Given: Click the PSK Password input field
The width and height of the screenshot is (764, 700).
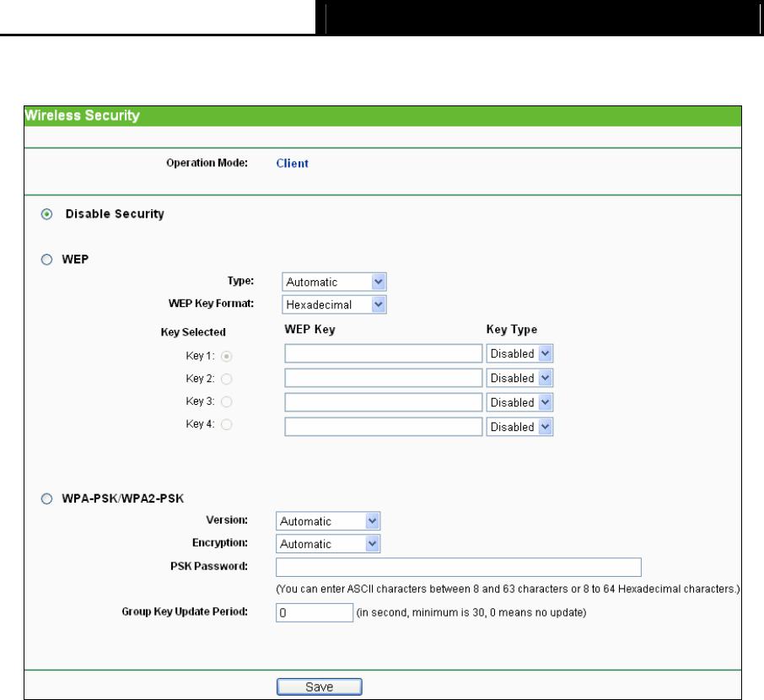Looking at the screenshot, I should coord(459,567).
